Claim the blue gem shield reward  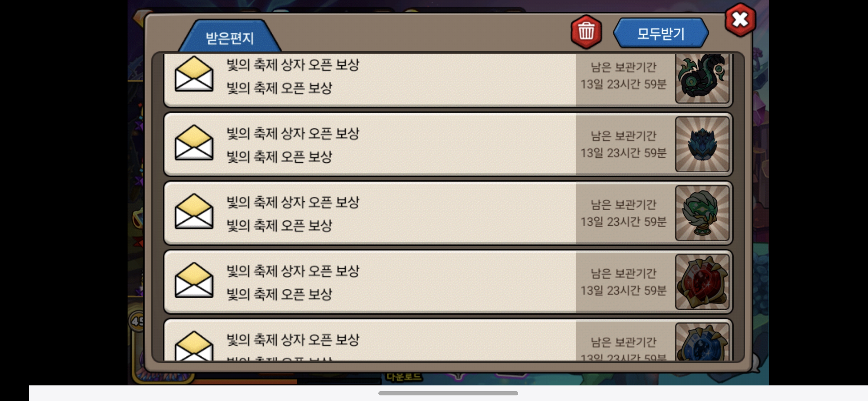[x=702, y=342]
